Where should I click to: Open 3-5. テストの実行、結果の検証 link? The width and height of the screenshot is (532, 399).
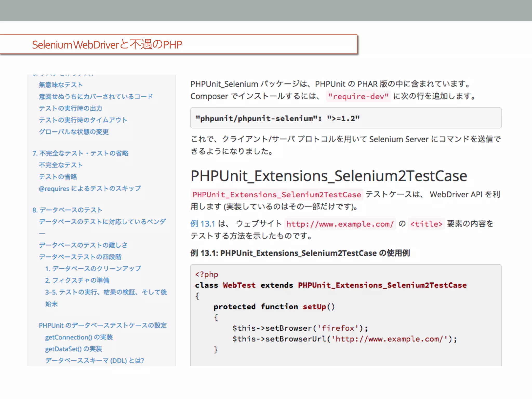coord(106,298)
